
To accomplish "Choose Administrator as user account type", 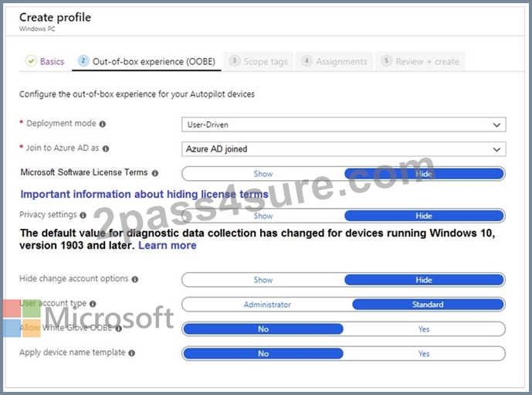I will [267, 305].
